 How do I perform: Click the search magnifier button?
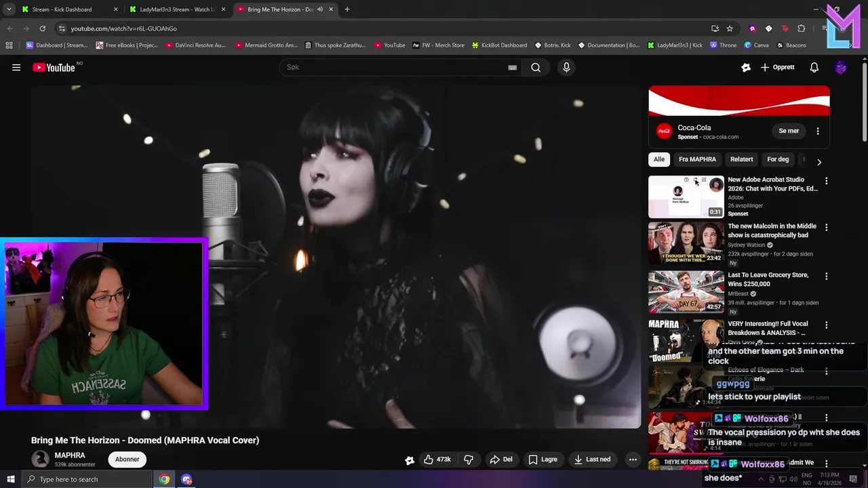536,67
